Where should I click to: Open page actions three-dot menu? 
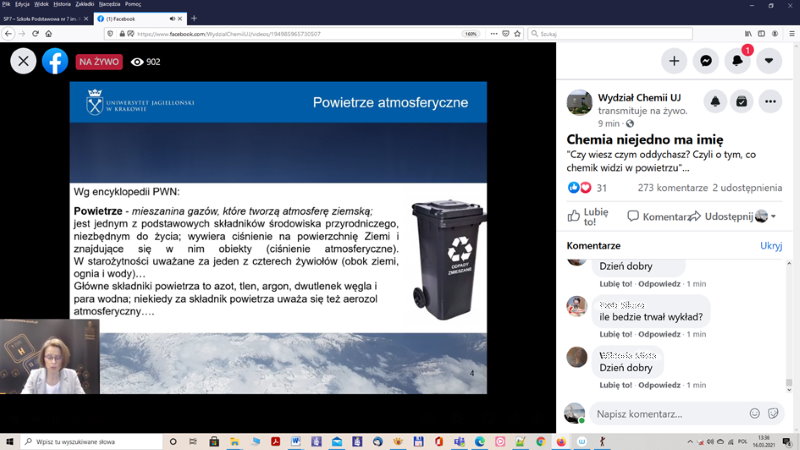[493, 34]
